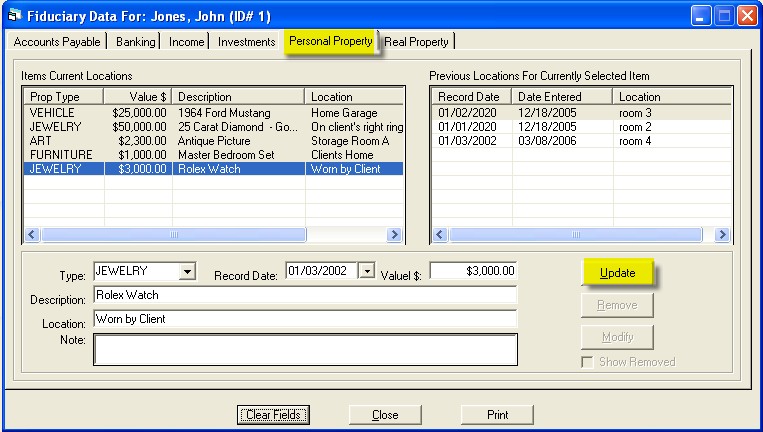763x432 pixels.
Task: Click the Storage Room A location cell
Action: pyautogui.click(x=350, y=141)
